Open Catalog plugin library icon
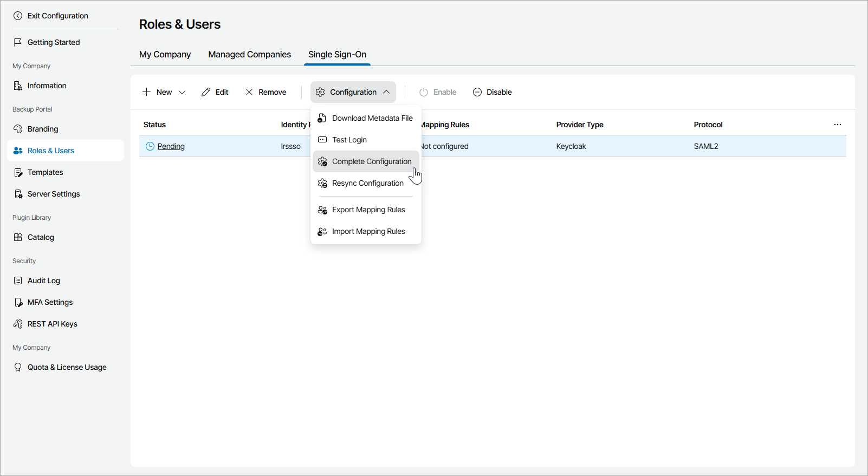Viewport: 868px width, 476px height. click(18, 237)
